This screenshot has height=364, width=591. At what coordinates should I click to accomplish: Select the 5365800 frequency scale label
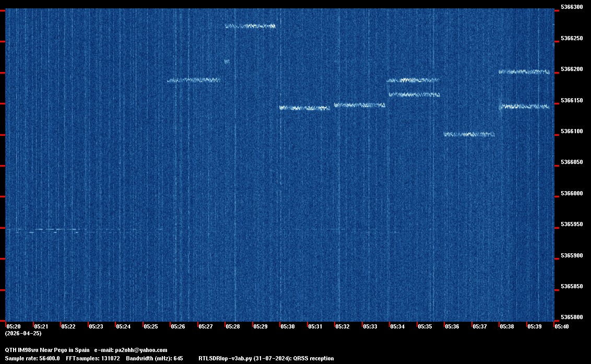tap(571, 318)
